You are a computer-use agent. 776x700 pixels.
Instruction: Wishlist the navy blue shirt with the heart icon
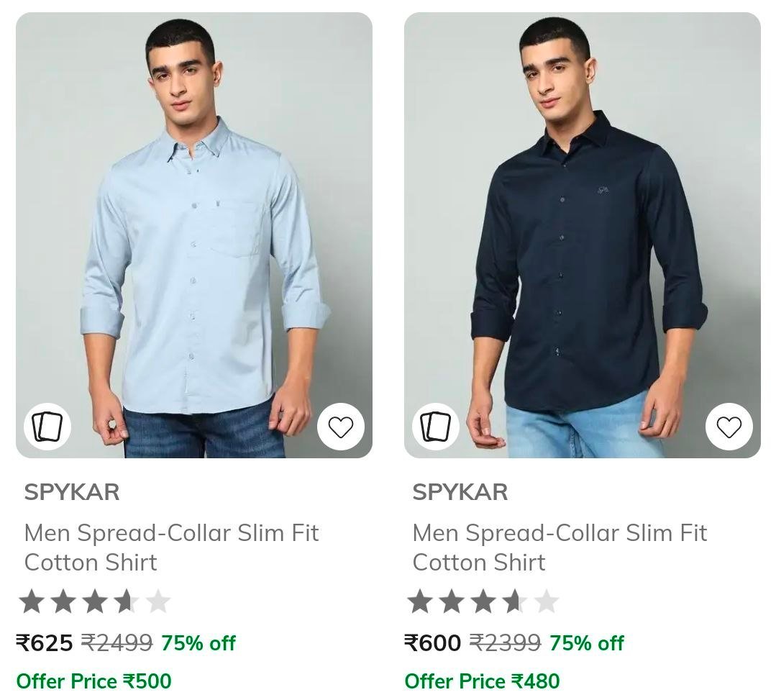(x=729, y=427)
